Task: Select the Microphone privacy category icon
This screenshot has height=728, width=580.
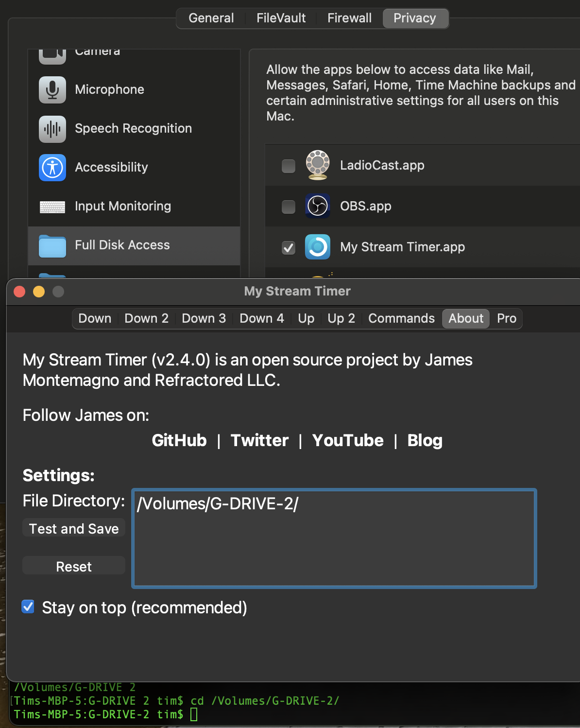Action: click(x=52, y=89)
